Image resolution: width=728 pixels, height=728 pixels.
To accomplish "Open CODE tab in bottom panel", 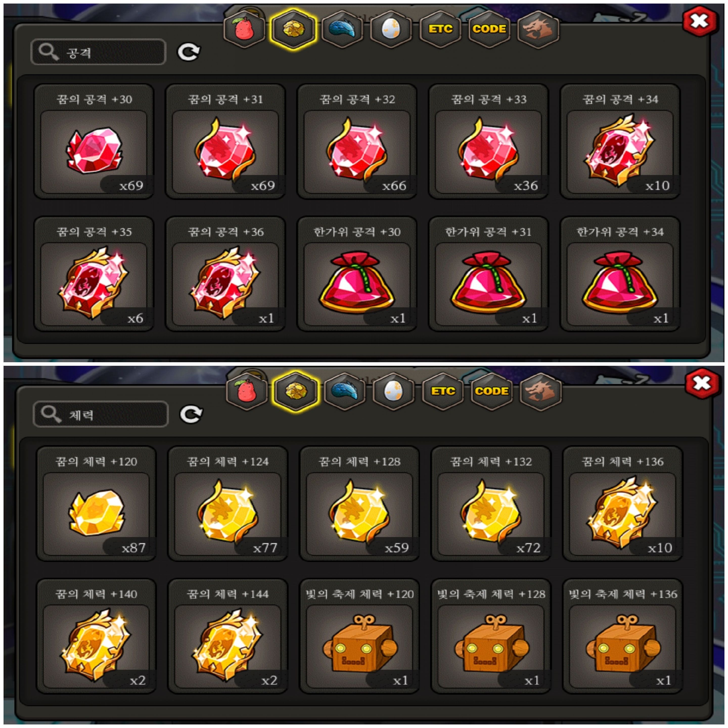I will point(491,392).
